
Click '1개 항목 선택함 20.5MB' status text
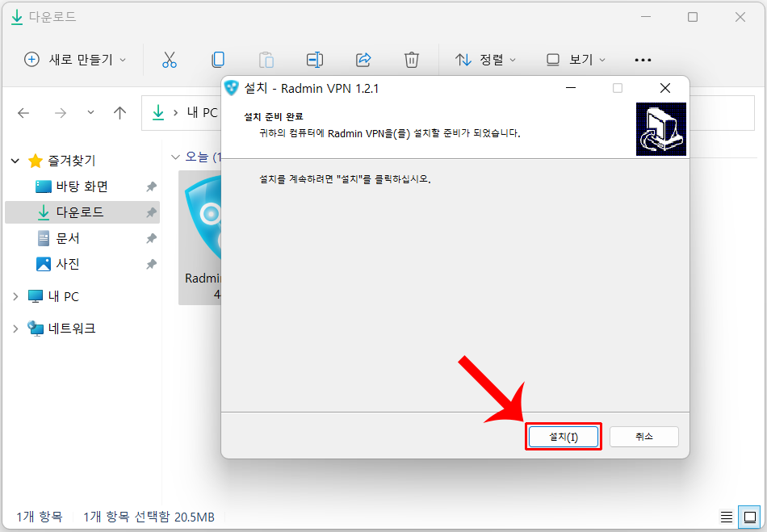(149, 517)
